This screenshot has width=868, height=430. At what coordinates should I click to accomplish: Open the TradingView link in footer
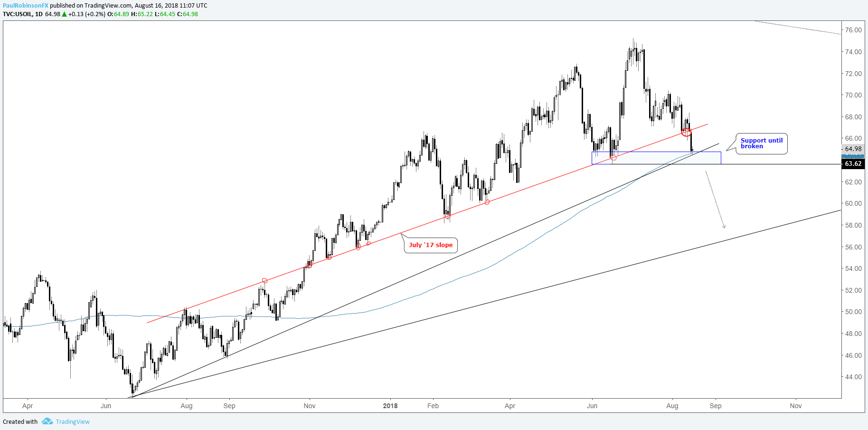point(73,421)
